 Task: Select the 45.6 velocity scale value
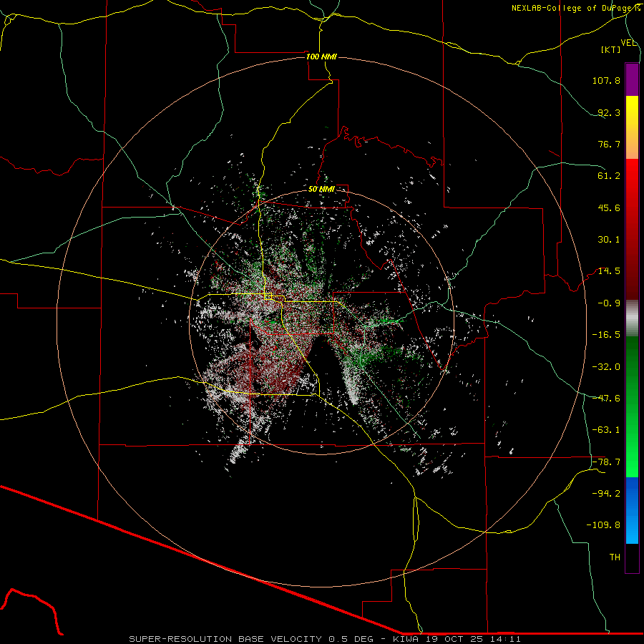point(609,208)
